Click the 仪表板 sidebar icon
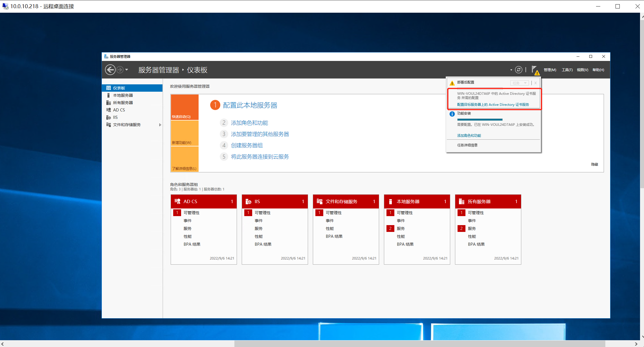This screenshot has height=347, width=644. point(109,88)
